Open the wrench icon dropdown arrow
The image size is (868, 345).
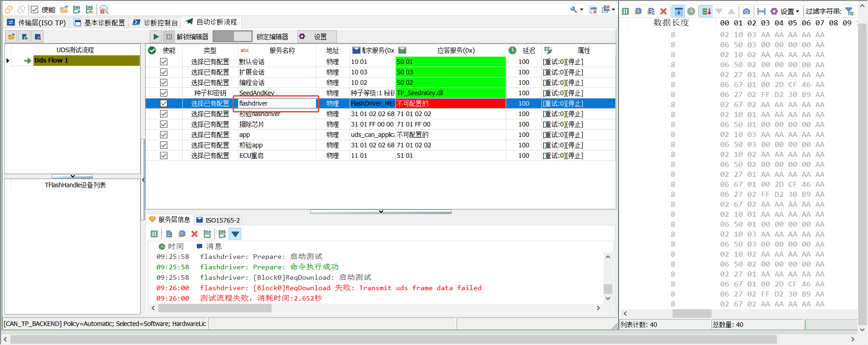581,10
